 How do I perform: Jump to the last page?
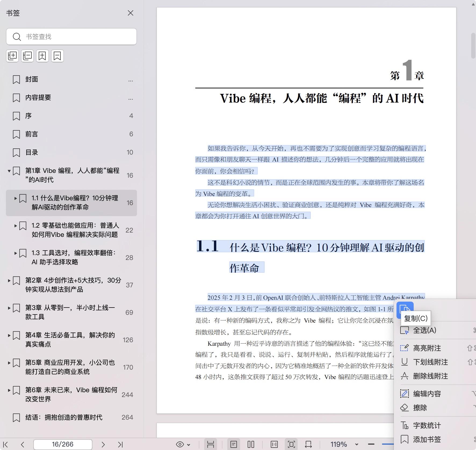(x=120, y=445)
